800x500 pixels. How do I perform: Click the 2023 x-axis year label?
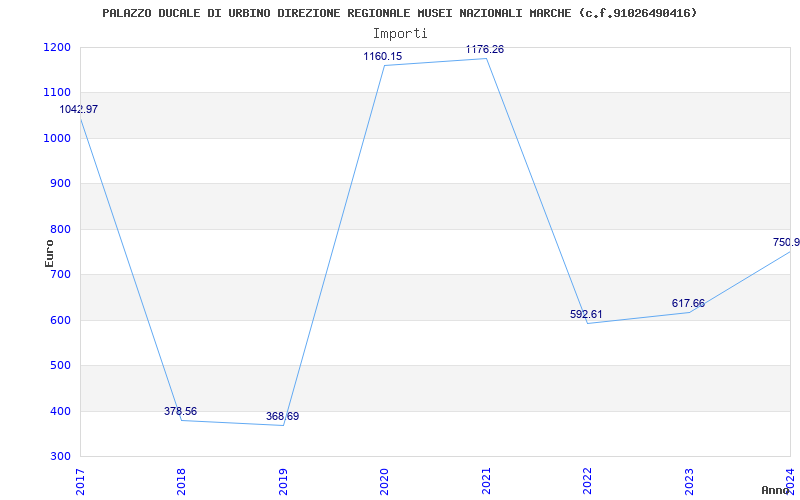689,482
